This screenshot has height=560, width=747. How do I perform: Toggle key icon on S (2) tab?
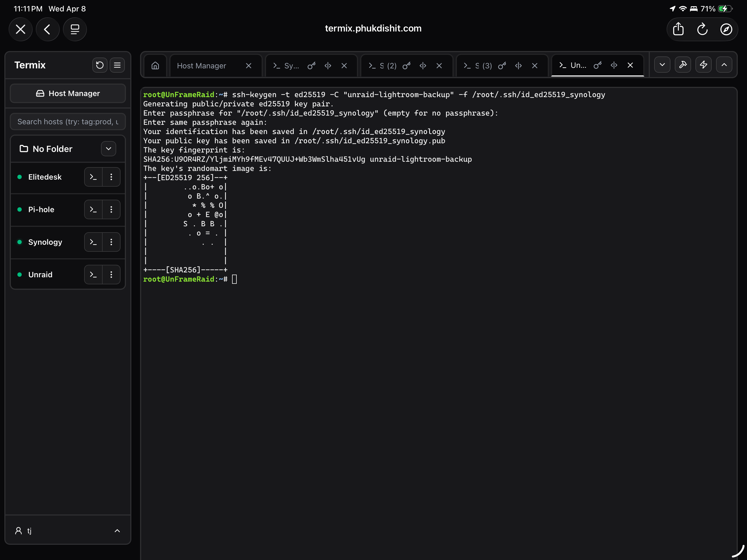[407, 65]
